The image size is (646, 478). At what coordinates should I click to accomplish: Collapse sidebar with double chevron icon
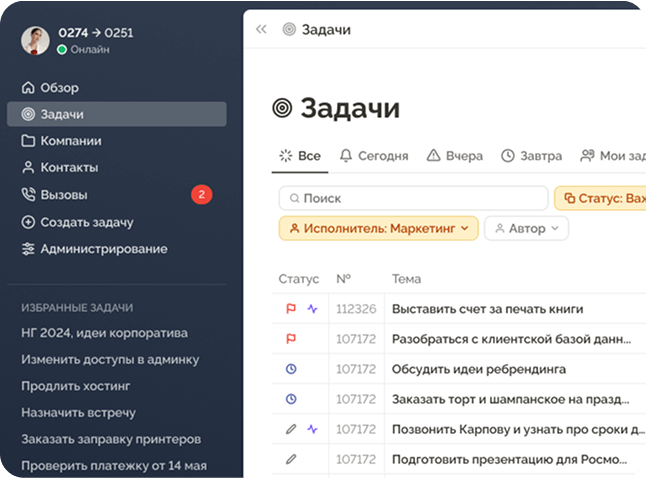click(261, 29)
